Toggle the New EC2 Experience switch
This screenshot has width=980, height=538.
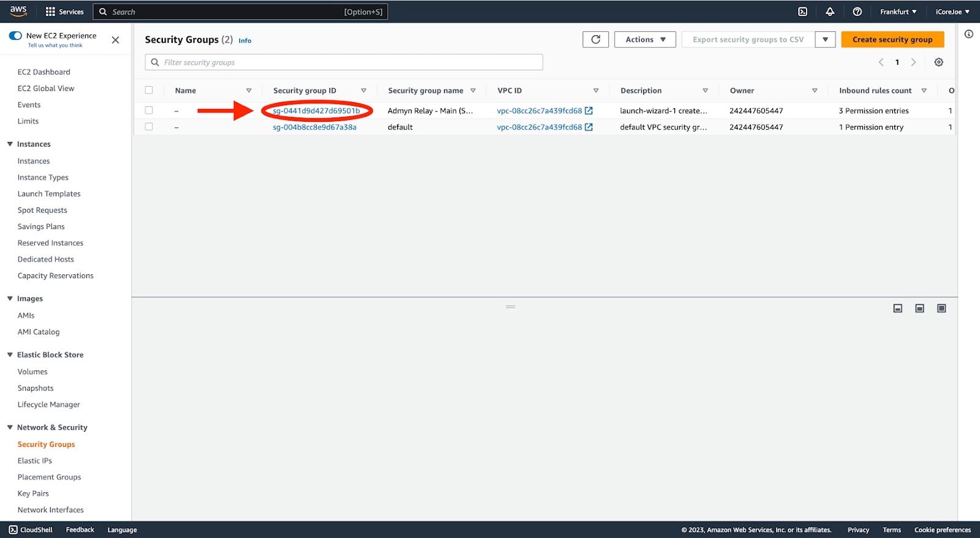click(x=15, y=35)
